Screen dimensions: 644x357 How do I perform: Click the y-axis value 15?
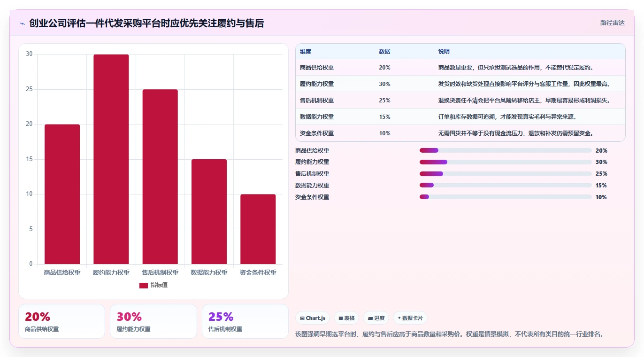[29, 159]
